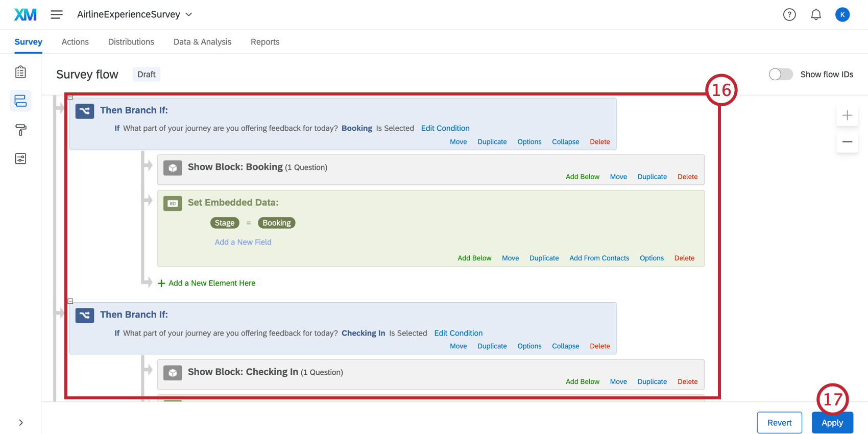Viewport: 868px width, 434px height.
Task: Select the survey flow sidebar icon
Action: (x=20, y=101)
